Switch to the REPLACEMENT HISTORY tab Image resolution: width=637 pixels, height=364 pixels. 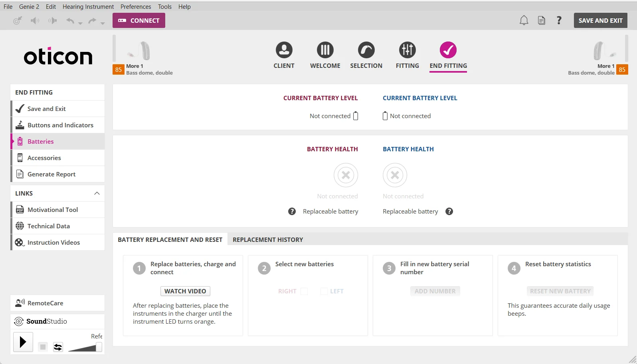[x=268, y=239]
